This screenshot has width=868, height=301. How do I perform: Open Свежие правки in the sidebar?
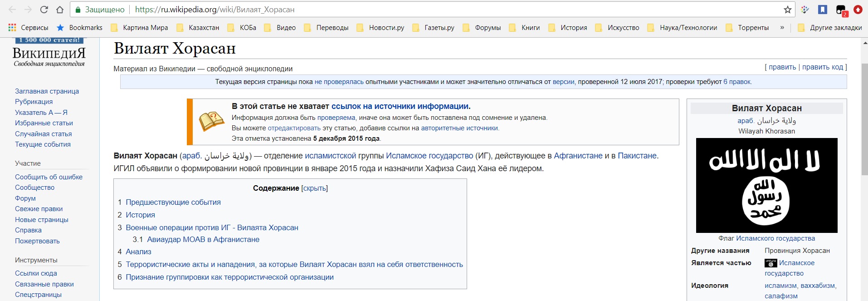click(x=39, y=209)
